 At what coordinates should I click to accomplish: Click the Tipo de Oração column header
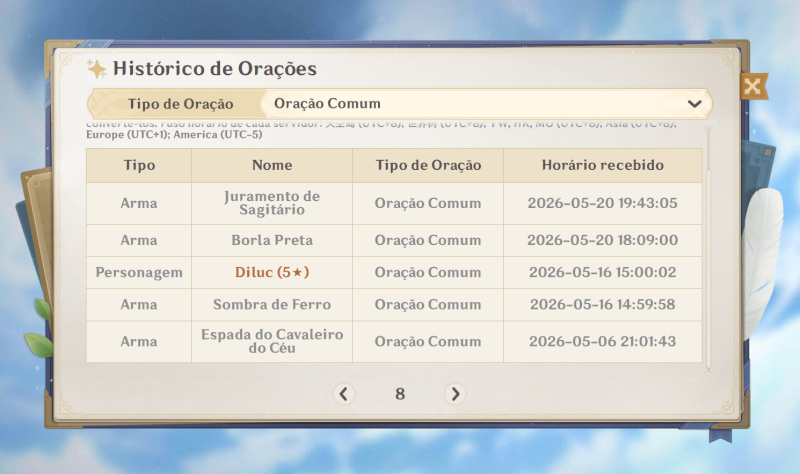(428, 165)
